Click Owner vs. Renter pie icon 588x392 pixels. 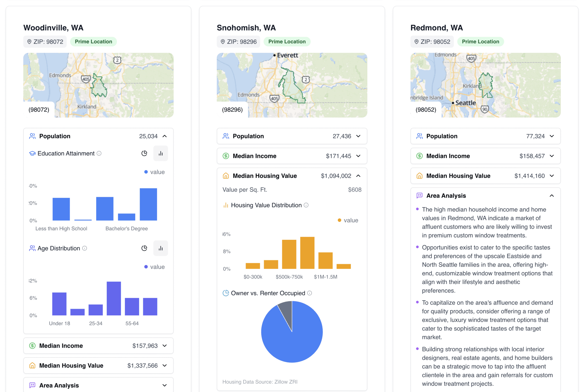coord(226,293)
